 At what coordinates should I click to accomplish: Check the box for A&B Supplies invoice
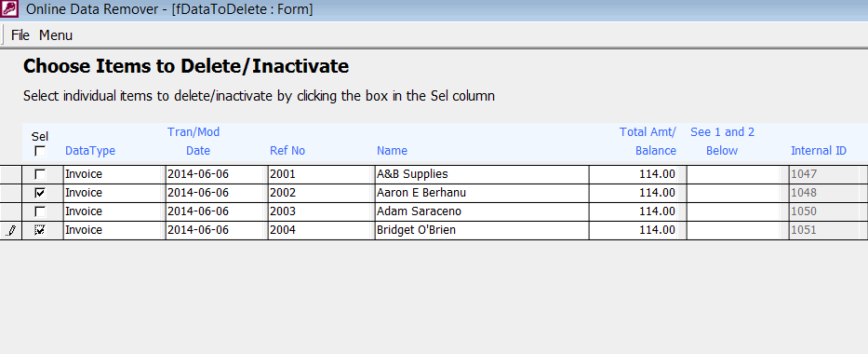click(40, 174)
